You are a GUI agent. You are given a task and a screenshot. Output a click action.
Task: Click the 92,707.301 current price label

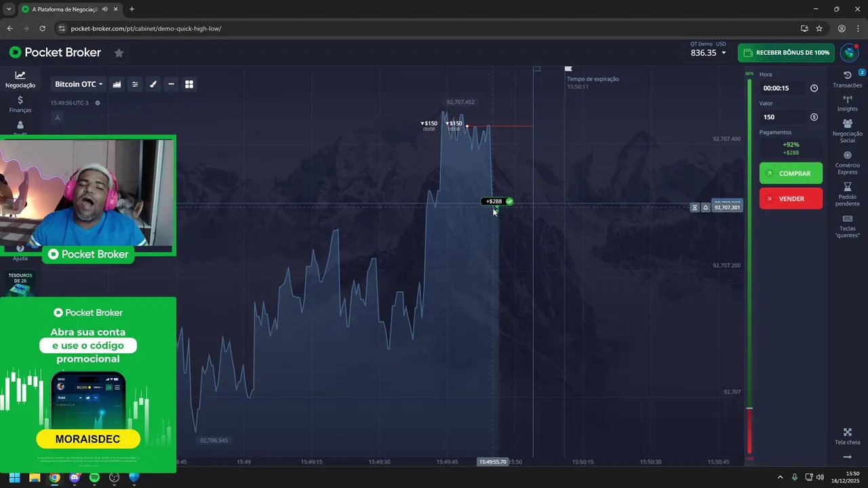point(726,207)
